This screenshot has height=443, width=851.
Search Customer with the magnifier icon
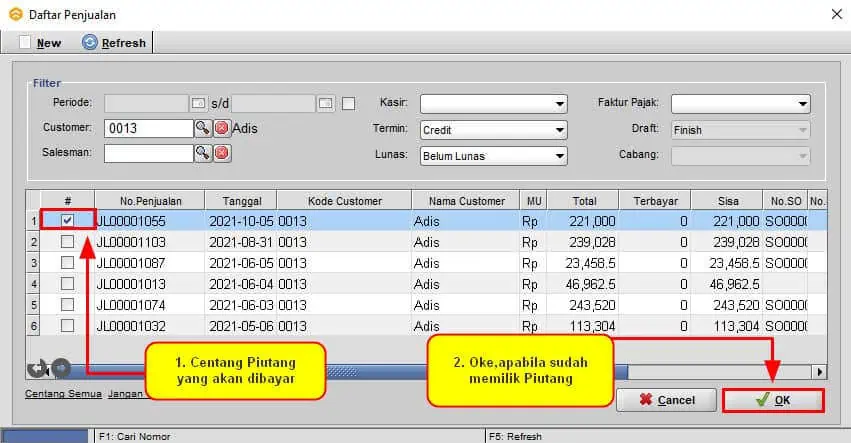(x=202, y=128)
